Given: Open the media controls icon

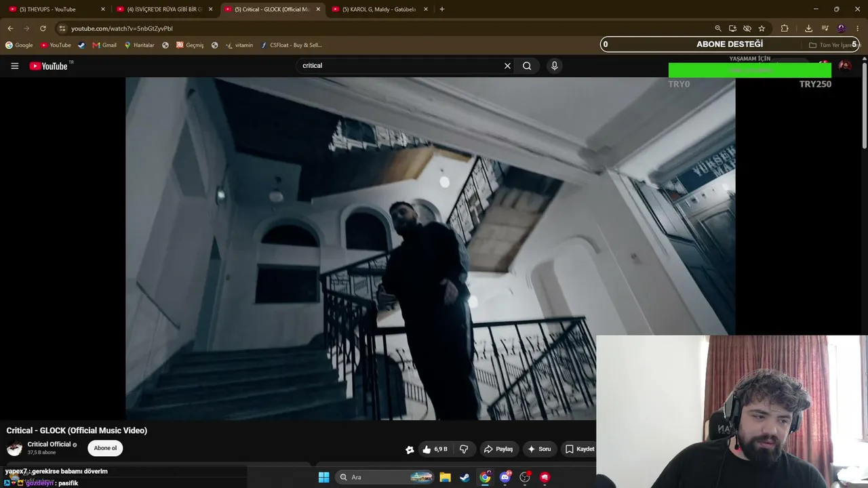Looking at the screenshot, I should (x=825, y=28).
